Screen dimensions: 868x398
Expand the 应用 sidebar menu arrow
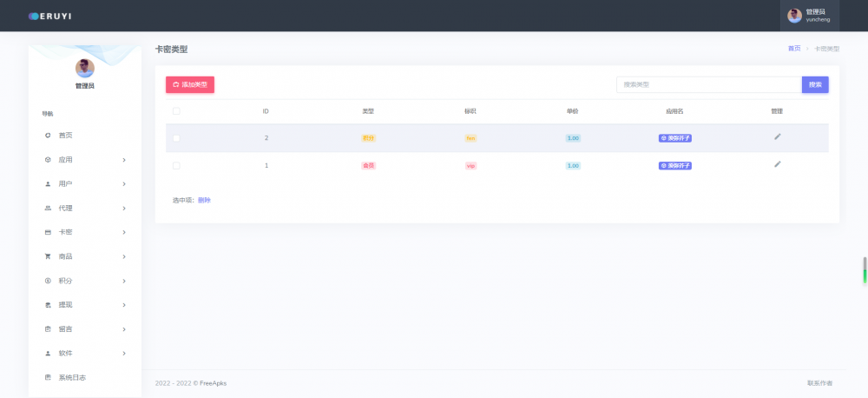(x=124, y=160)
